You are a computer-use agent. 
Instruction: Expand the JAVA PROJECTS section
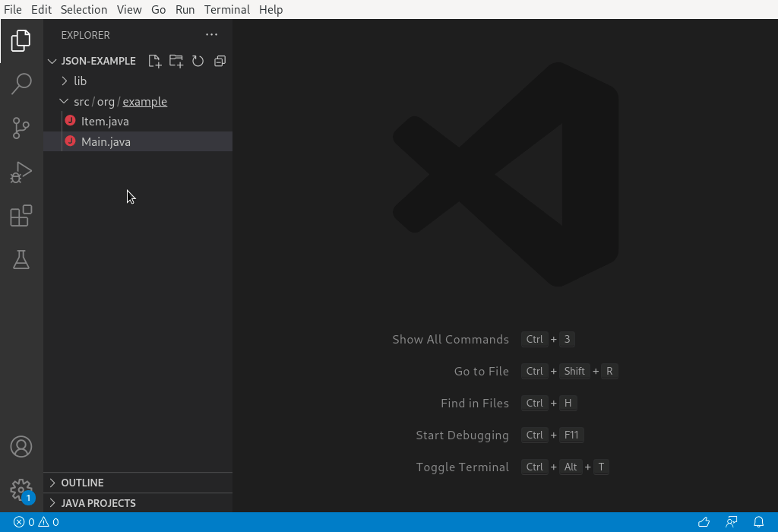[x=52, y=503]
